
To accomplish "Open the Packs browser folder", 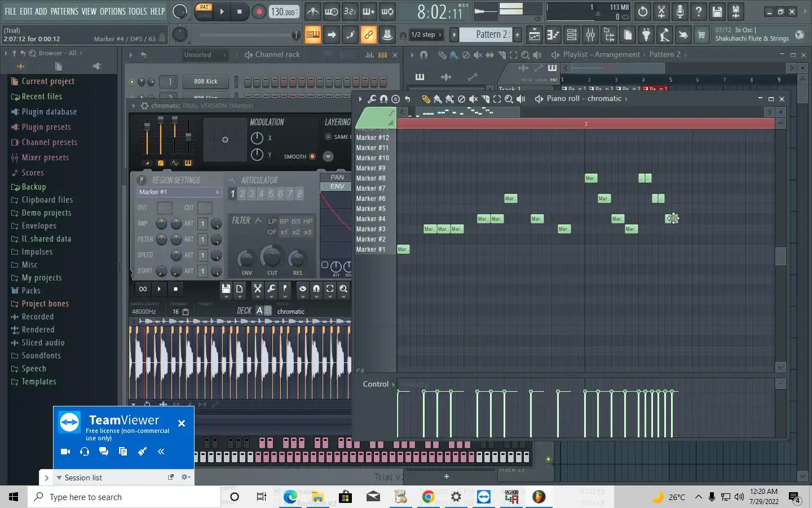I will coord(31,291).
